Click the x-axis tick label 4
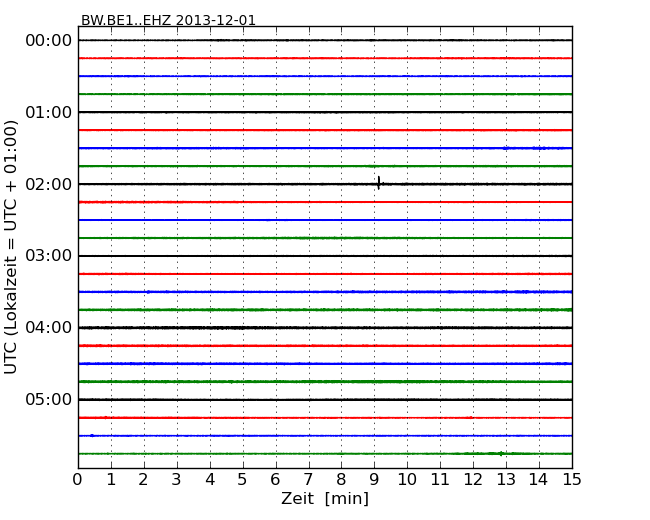650x520 pixels. coord(210,480)
